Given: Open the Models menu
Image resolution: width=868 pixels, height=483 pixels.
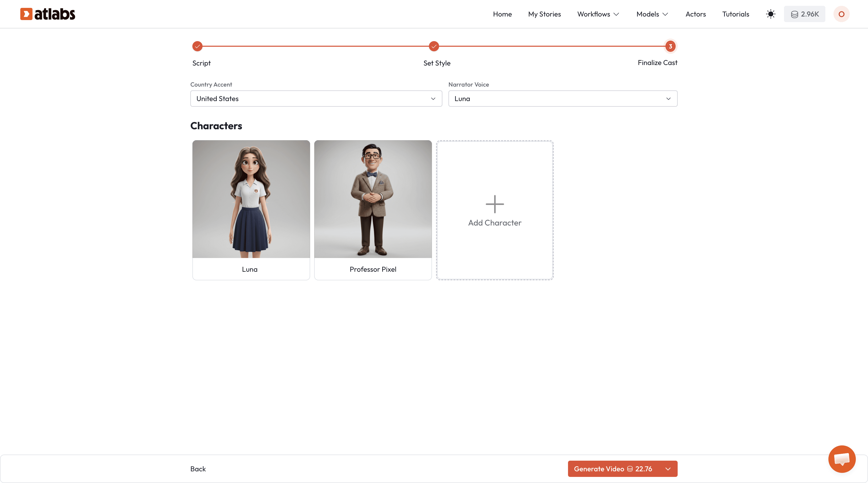Looking at the screenshot, I should 652,14.
